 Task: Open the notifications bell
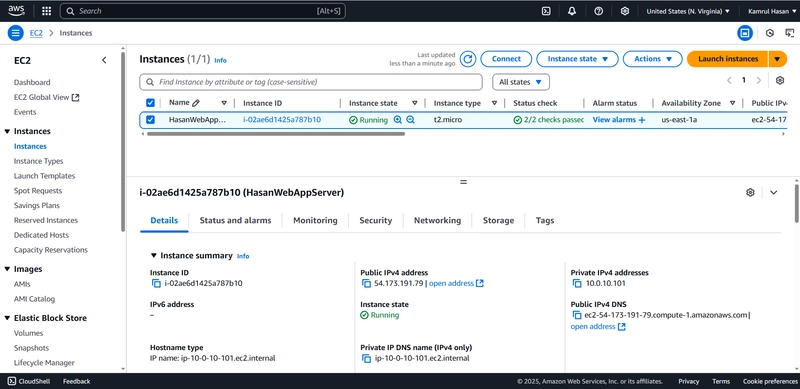[x=572, y=11]
